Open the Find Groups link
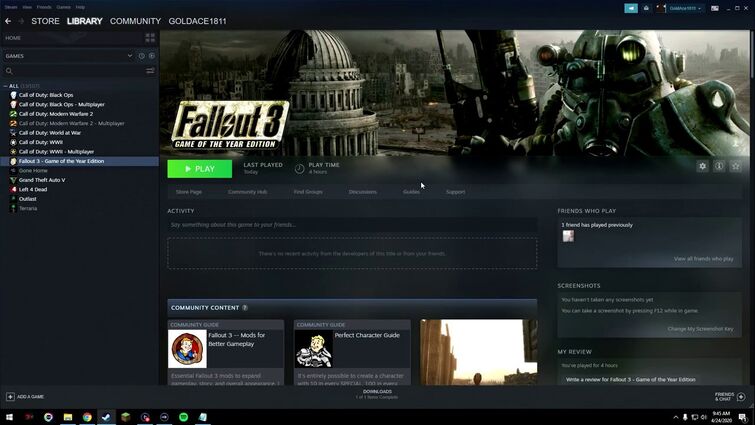Viewport: 755px width, 425px height. (x=308, y=192)
